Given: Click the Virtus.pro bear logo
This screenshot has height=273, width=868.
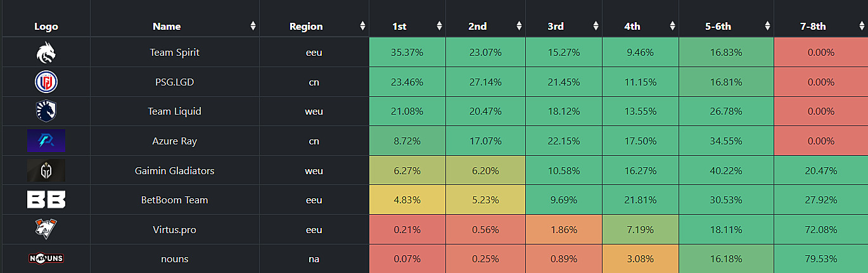Looking at the screenshot, I should (x=46, y=229).
